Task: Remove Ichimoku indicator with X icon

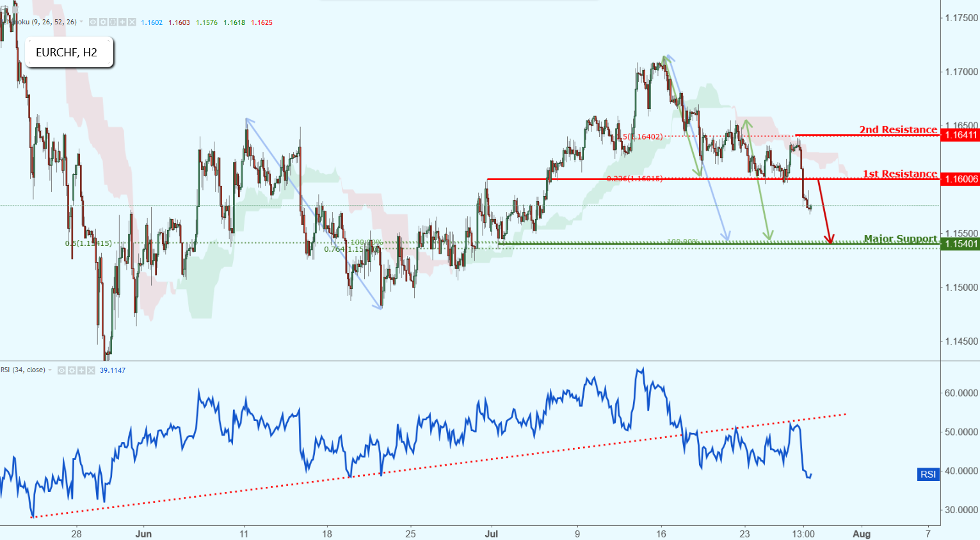Action: (132, 22)
